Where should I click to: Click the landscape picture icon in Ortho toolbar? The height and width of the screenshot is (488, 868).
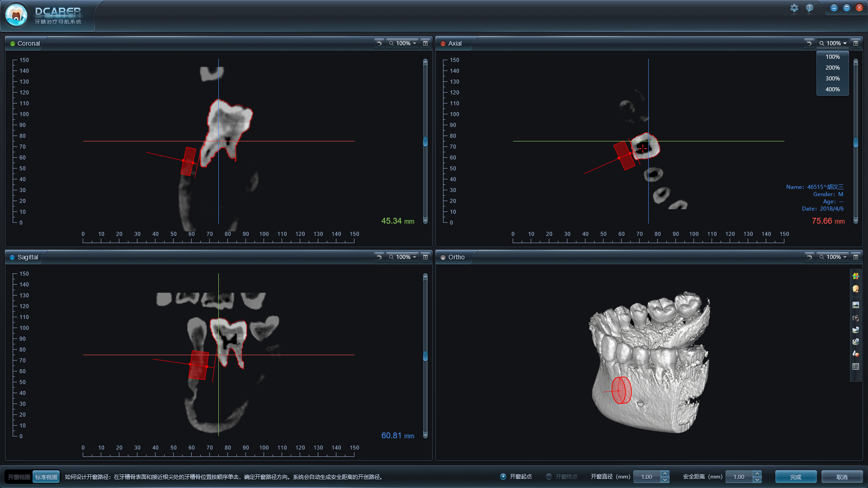pyautogui.click(x=855, y=305)
